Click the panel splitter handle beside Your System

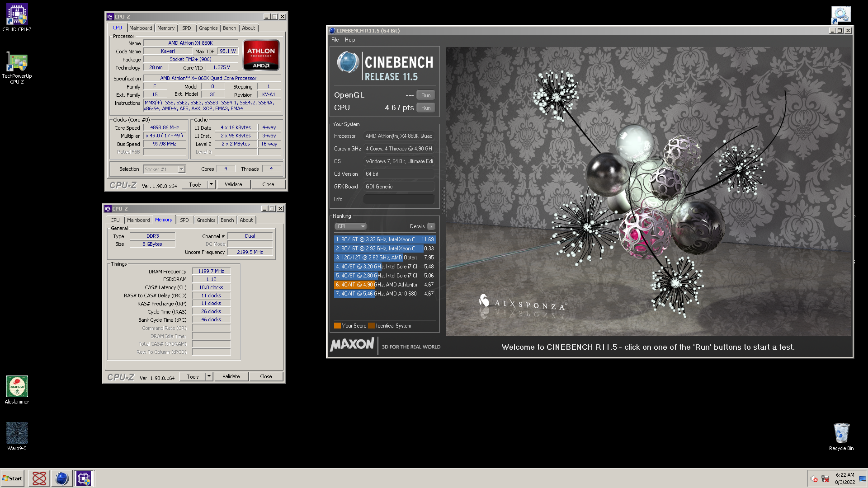(443, 200)
